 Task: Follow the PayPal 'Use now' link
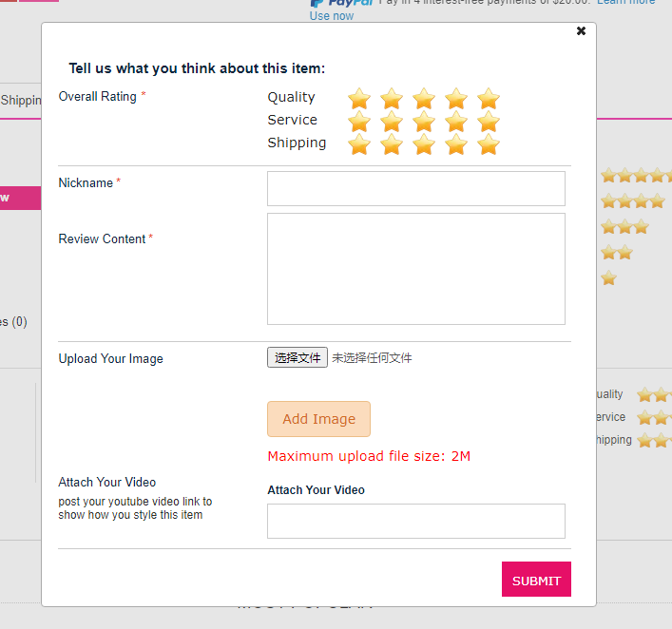click(x=332, y=16)
